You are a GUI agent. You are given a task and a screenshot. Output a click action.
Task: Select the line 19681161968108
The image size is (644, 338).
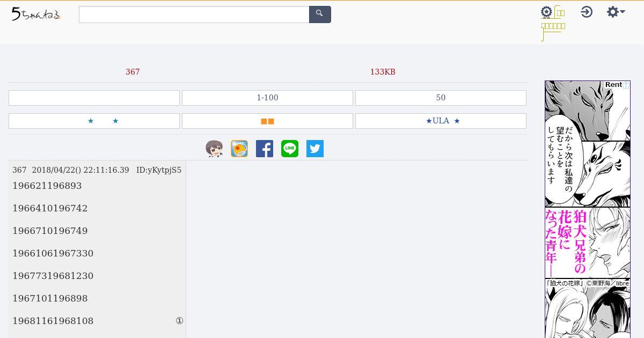click(53, 321)
